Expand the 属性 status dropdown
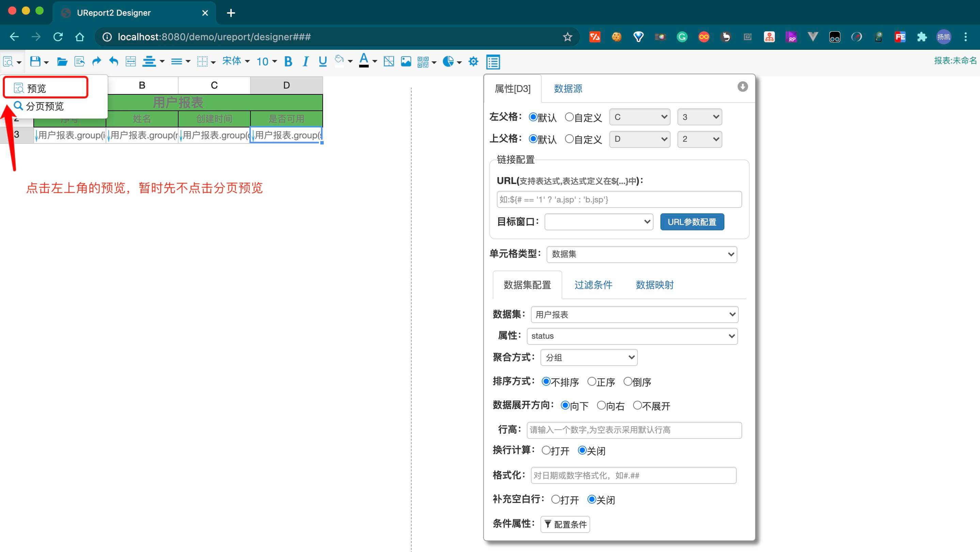980x552 pixels. (632, 336)
